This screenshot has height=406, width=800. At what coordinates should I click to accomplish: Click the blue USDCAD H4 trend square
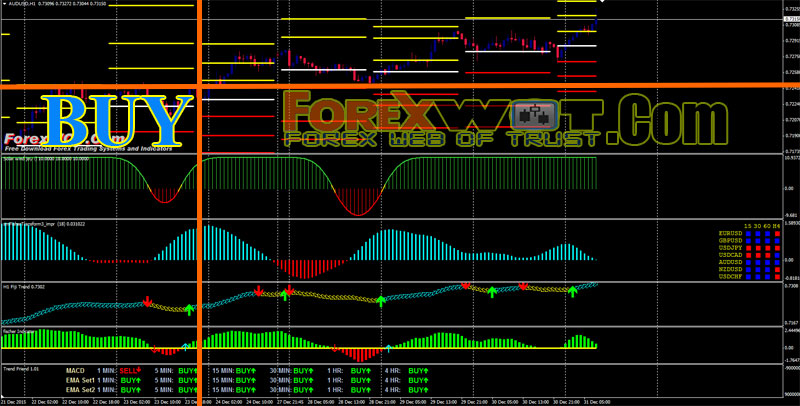(x=777, y=255)
